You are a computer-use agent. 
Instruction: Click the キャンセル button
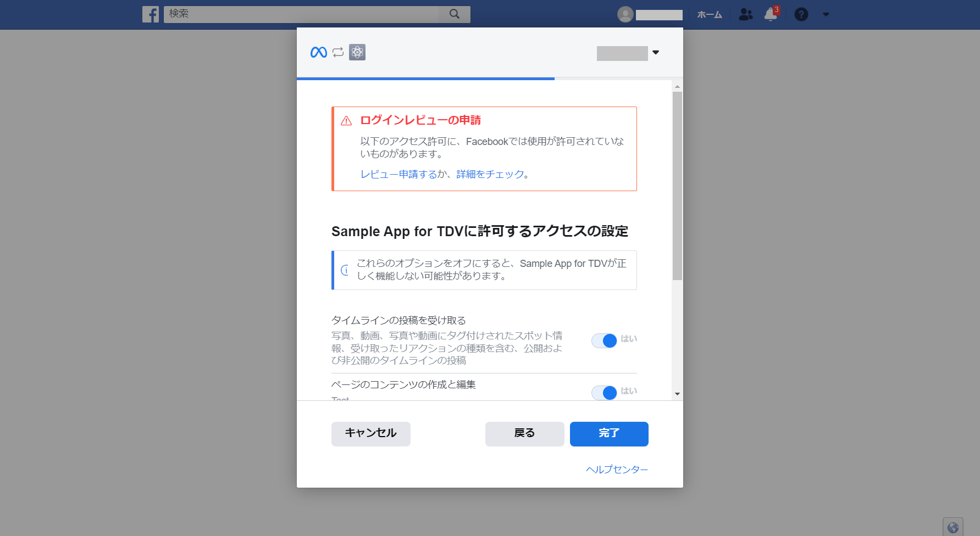(371, 434)
